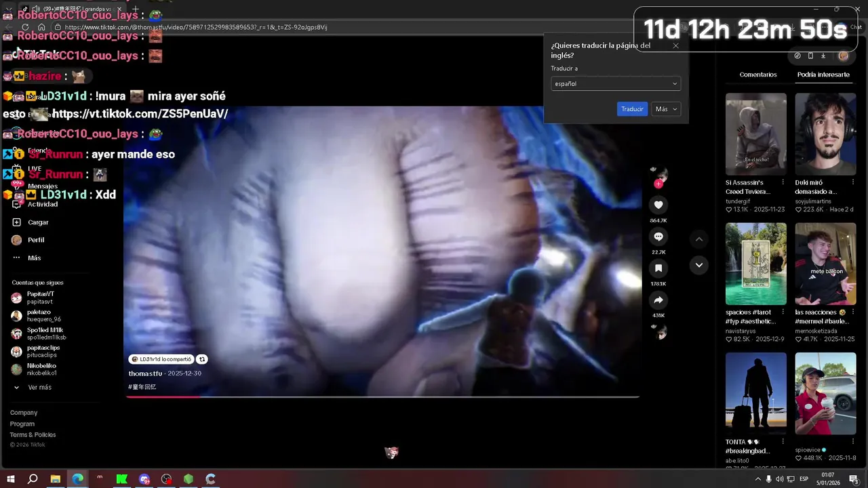Image resolution: width=868 pixels, height=488 pixels.
Task: Open taskbar volume control
Action: (780, 479)
